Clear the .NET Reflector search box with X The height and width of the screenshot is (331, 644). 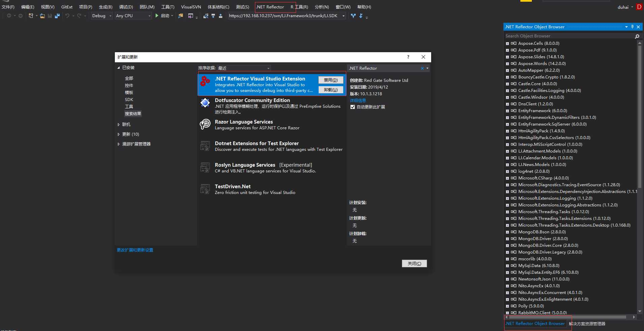tap(422, 68)
